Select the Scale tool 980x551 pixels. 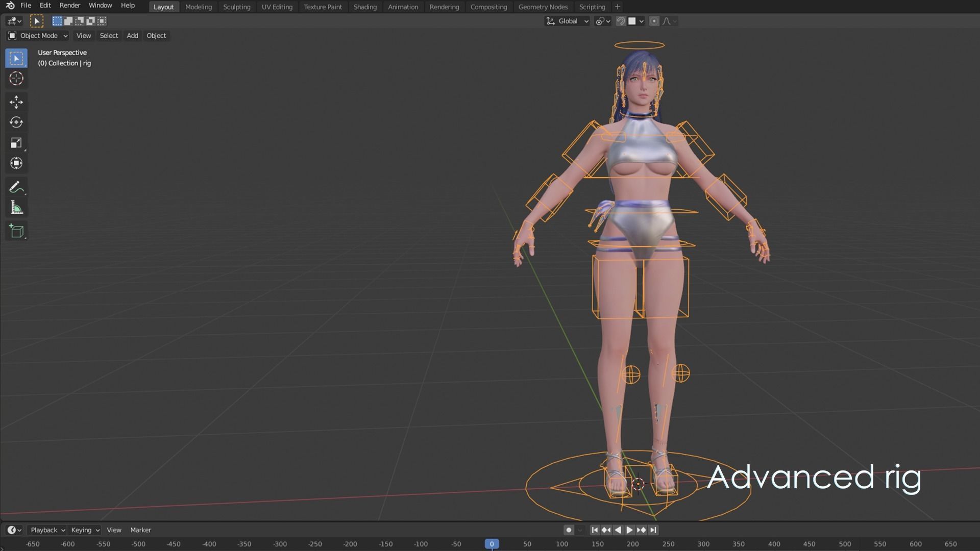point(16,143)
